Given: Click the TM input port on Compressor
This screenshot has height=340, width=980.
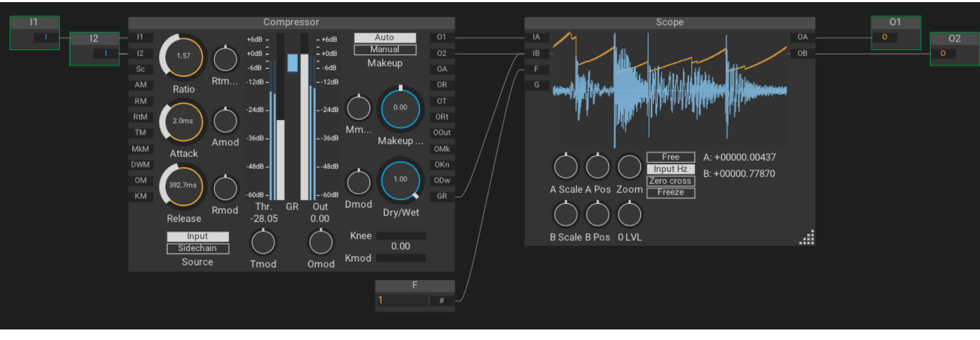Looking at the screenshot, I should click(140, 133).
